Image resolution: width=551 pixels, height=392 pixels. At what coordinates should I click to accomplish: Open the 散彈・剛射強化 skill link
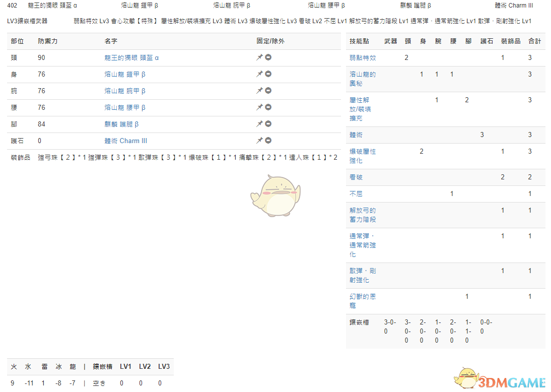[x=363, y=275]
